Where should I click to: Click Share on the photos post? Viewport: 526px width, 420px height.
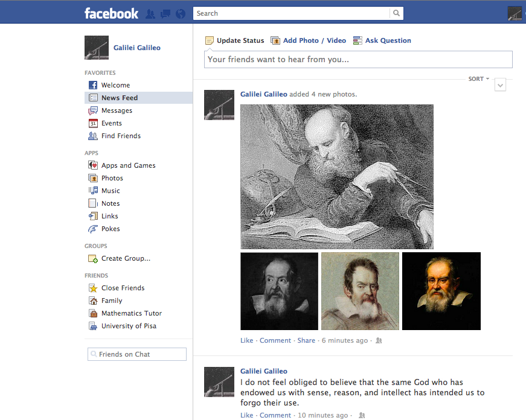pyautogui.click(x=306, y=340)
